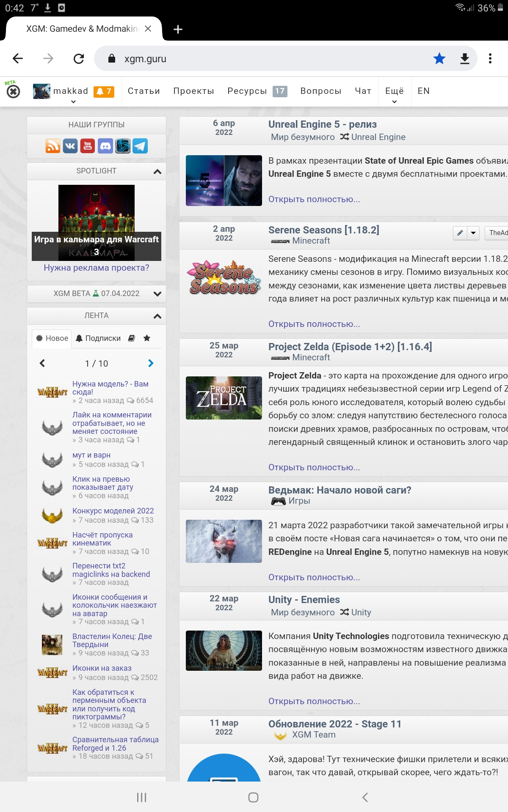Open the Вопросы menu item
Viewport: 508px width, 812px height.
click(321, 91)
